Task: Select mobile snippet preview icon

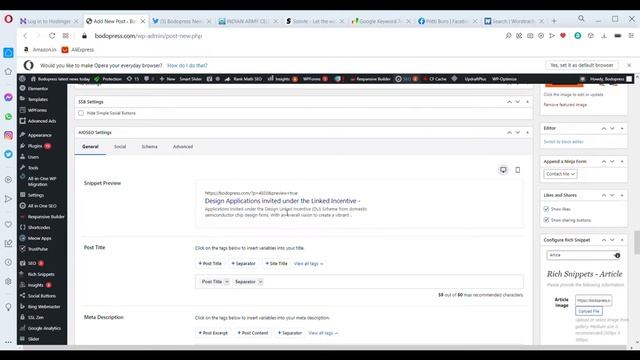Action: [x=518, y=170]
